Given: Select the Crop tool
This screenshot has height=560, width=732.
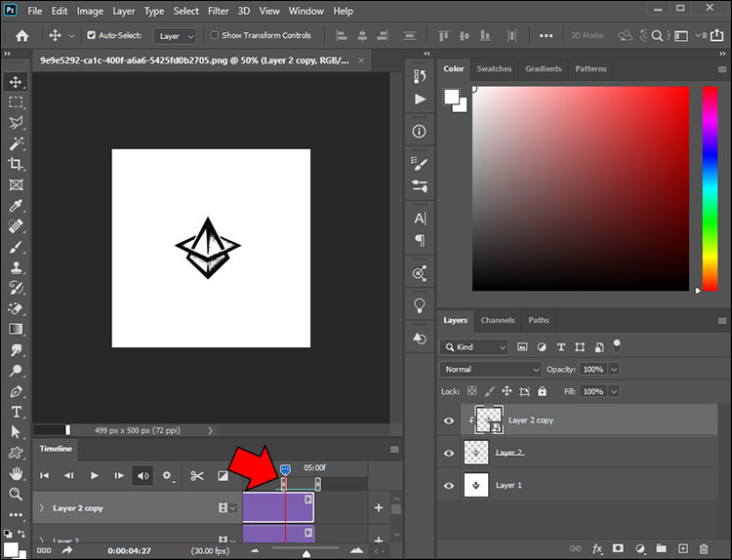Looking at the screenshot, I should tap(16, 164).
